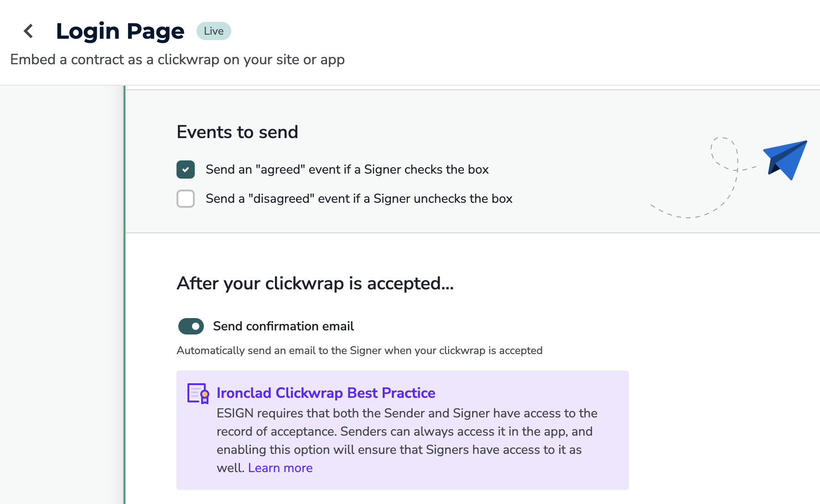Click the Ironclad Clickwrap Best Practice heading
The image size is (820, 504).
tap(326, 393)
